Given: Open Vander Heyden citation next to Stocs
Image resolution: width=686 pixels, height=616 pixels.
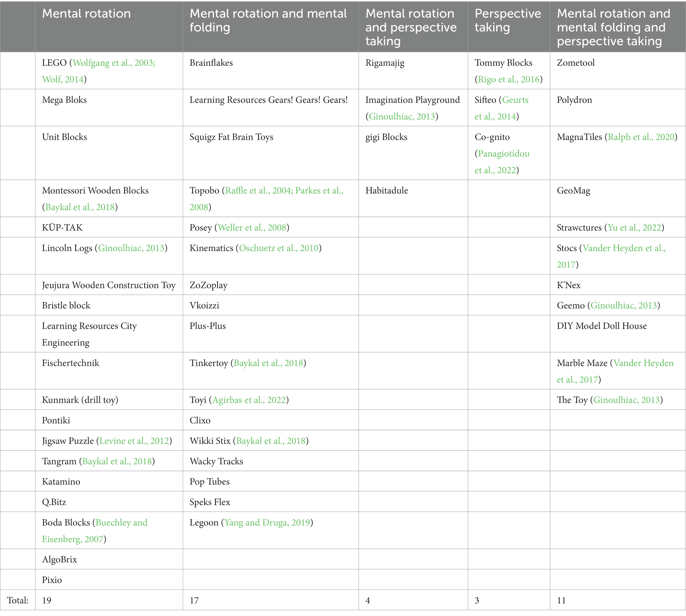Looking at the screenshot, I should point(611,256).
